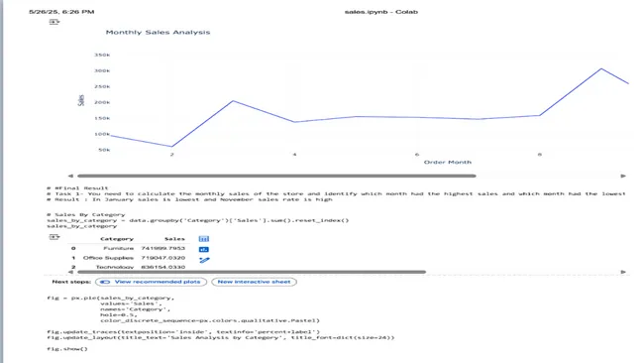
Task: Click the 741999.7953 sales value
Action: click(x=163, y=248)
